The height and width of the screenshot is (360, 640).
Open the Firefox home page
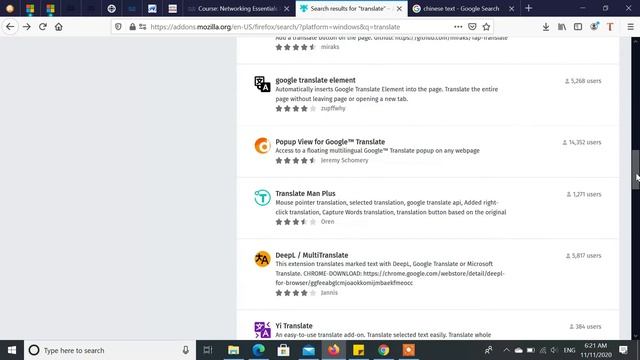pos(59,27)
